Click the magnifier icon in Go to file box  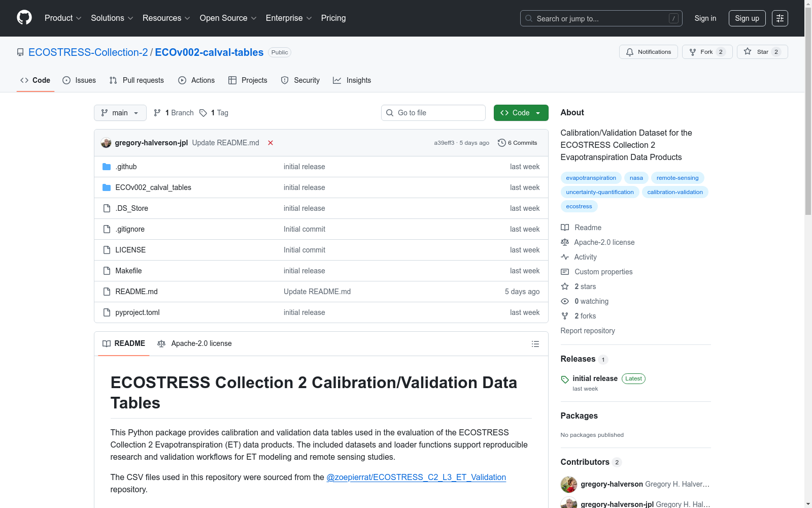tap(390, 113)
